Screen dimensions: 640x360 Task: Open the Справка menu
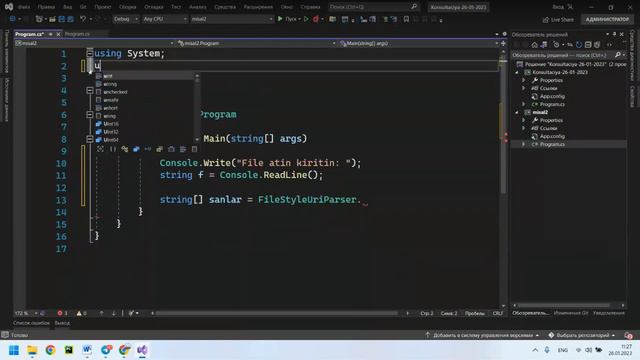coord(310,7)
